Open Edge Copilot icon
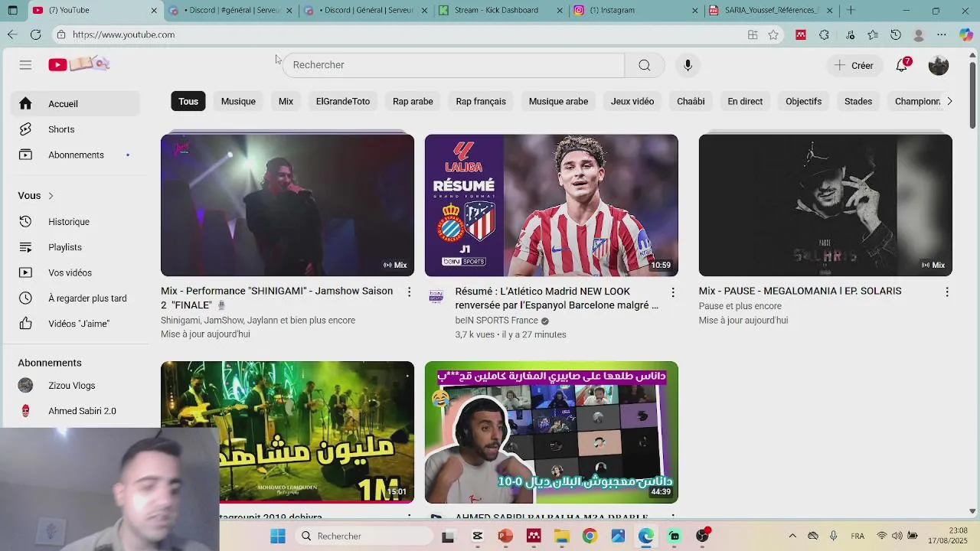980x551 pixels. (966, 34)
